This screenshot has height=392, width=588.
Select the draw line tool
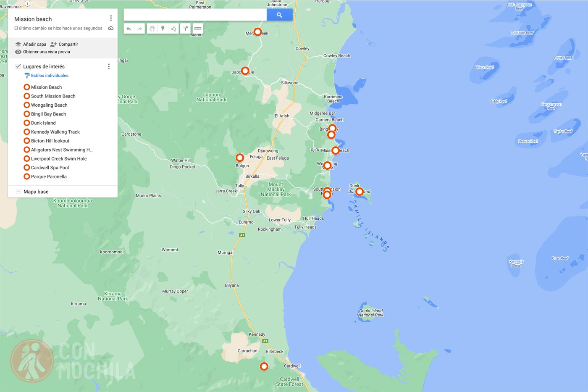173,29
